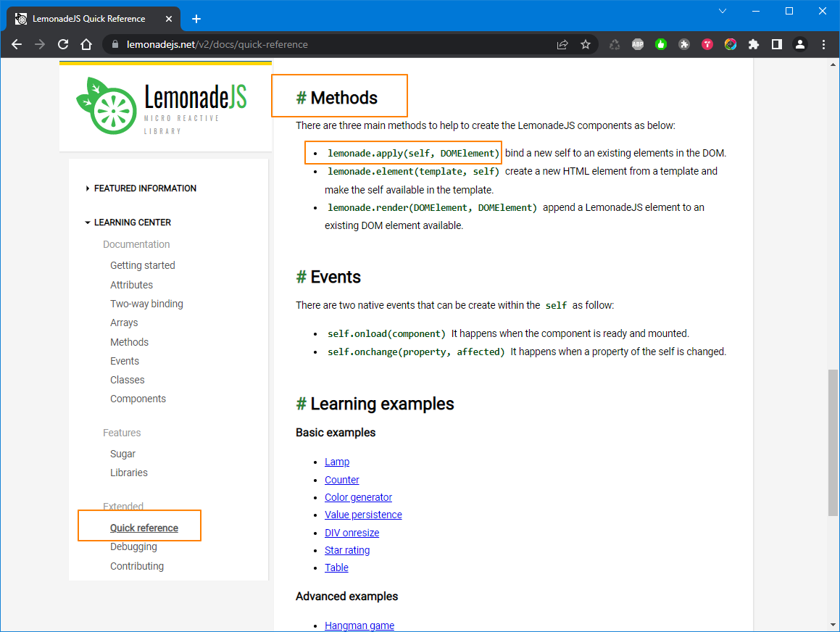Bookmark this page with the star
Image resolution: width=840 pixels, height=632 pixels.
586,44
